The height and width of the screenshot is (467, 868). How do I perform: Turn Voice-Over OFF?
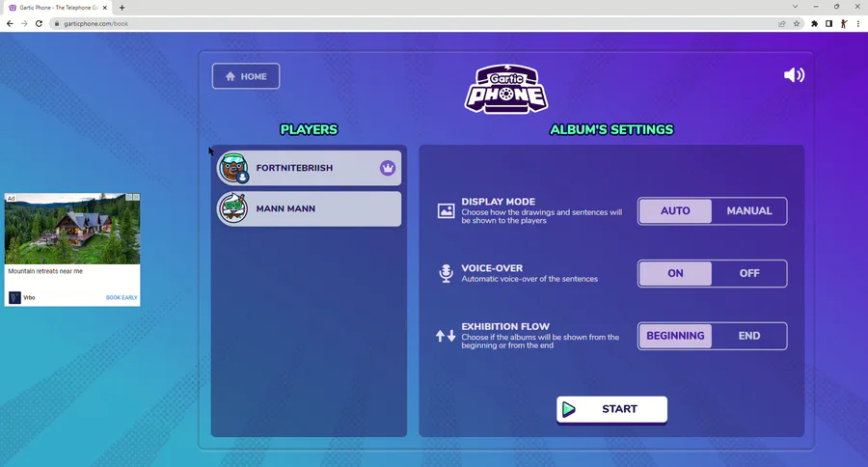coord(749,273)
